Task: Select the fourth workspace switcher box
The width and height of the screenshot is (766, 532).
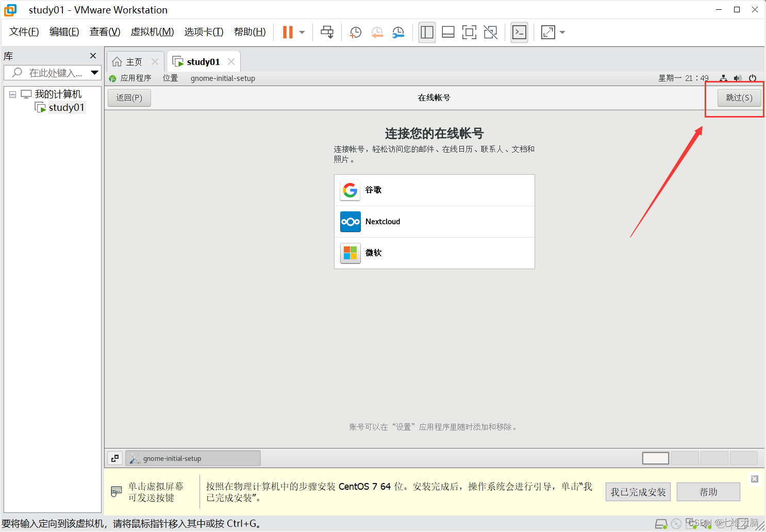Action: [744, 458]
